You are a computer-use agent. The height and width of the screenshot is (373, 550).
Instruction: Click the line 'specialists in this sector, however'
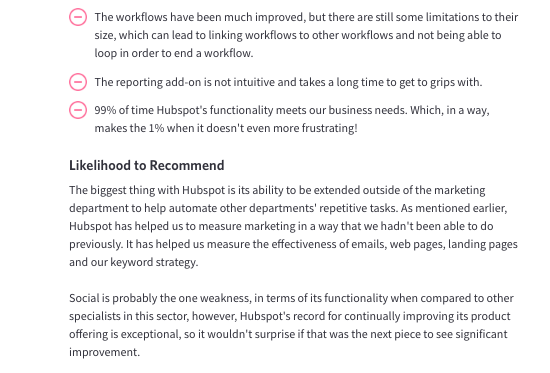[x=289, y=316]
